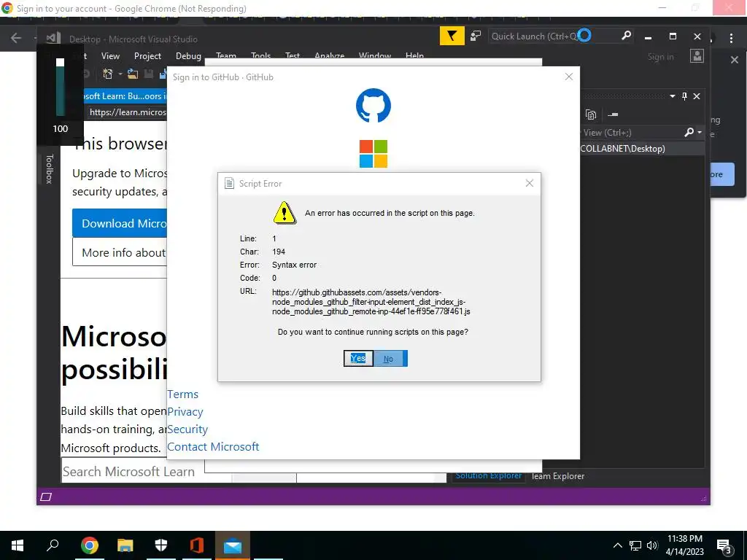Click the Visual Studio send feedback icon

coord(476,36)
